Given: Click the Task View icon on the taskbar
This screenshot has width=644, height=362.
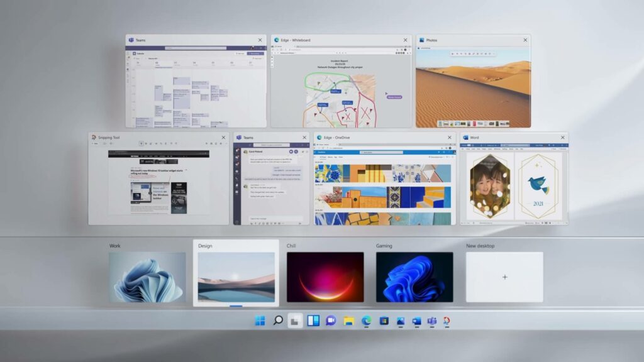Looking at the screenshot, I should click(296, 321).
